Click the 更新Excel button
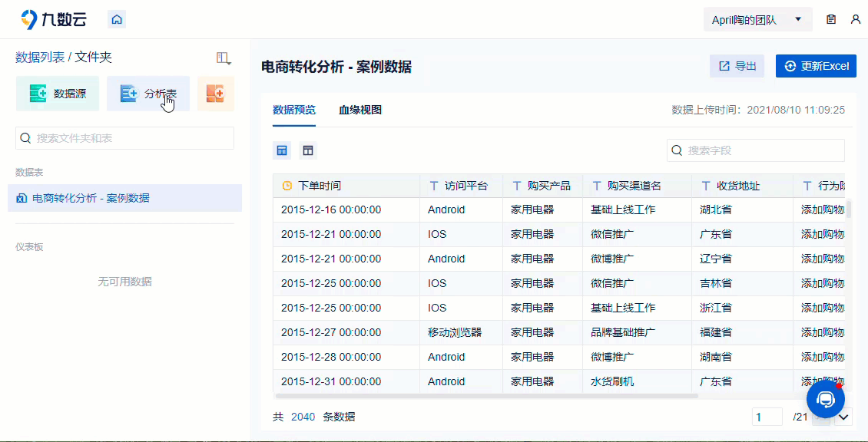The image size is (868, 442). pyautogui.click(x=816, y=66)
